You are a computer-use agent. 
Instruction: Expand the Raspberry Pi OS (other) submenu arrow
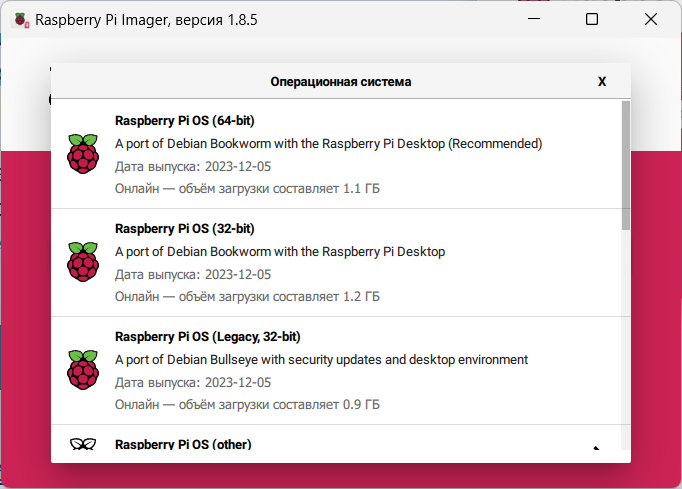point(596,448)
